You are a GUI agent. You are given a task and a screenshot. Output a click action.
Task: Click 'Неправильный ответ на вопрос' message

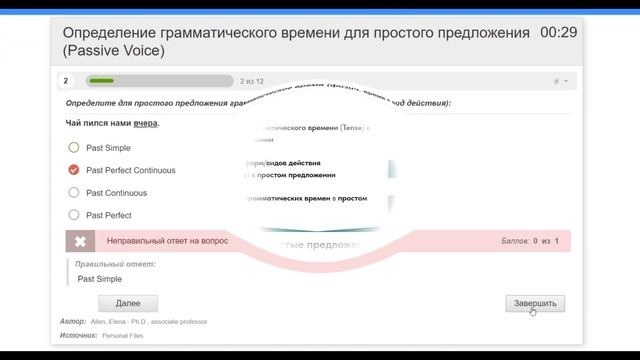coord(167,241)
